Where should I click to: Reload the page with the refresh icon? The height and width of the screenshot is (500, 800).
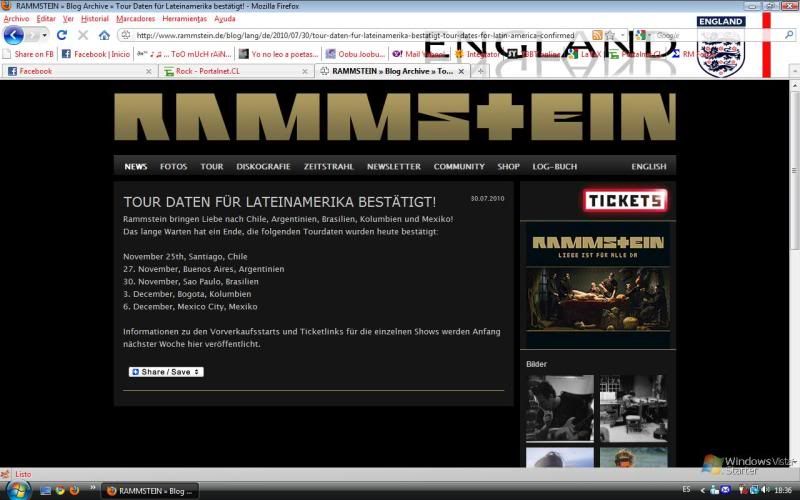tap(62, 35)
